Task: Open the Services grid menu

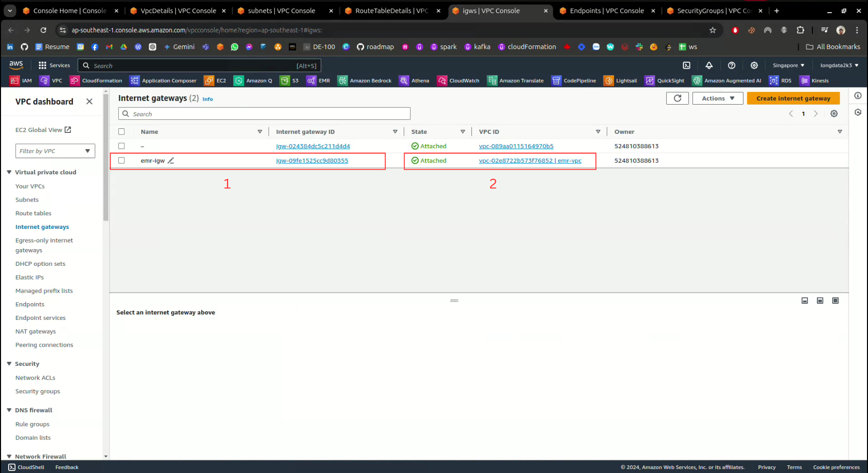Action: point(54,65)
